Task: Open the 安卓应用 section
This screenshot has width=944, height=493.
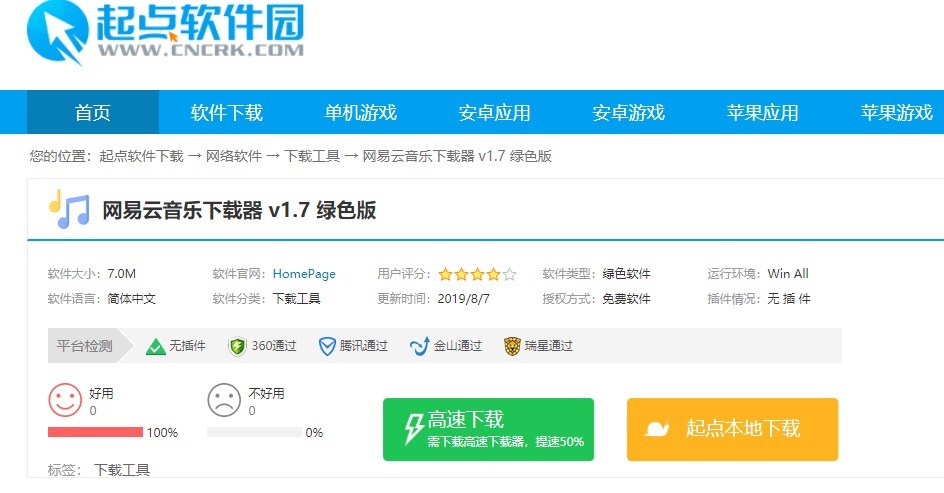Action: [x=494, y=112]
